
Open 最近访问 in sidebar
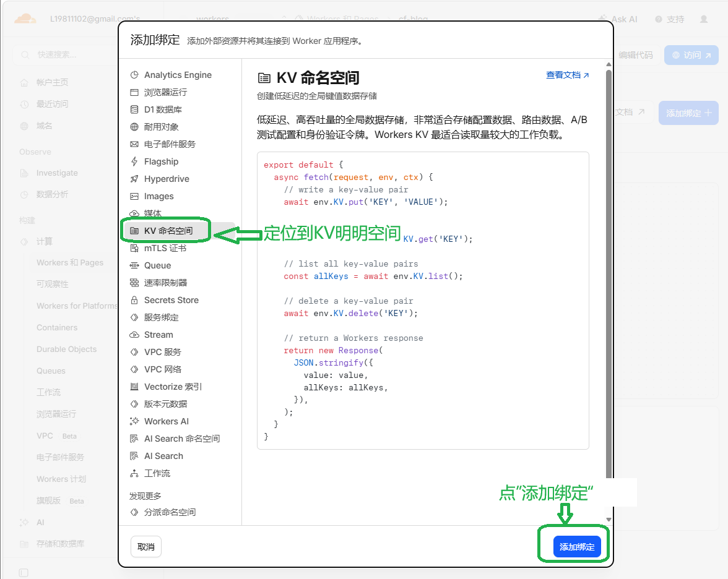pos(52,104)
